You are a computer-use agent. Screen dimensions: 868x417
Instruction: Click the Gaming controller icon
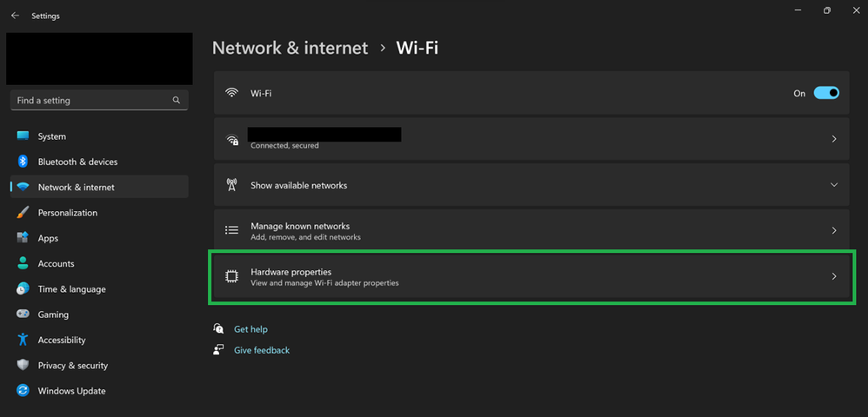pos(23,314)
